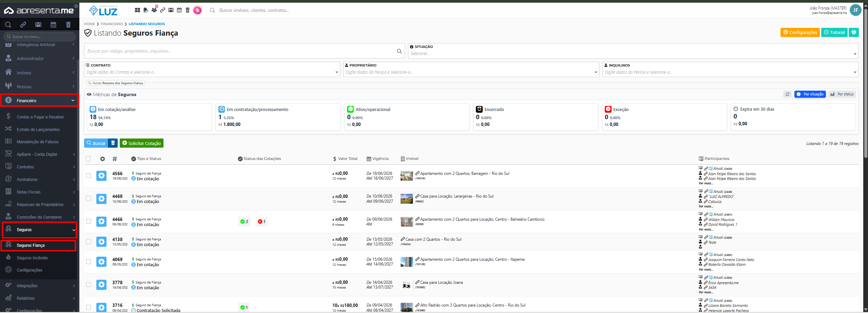
Task: Collapse the Financeiro sidebar menu
Action: tap(39, 100)
